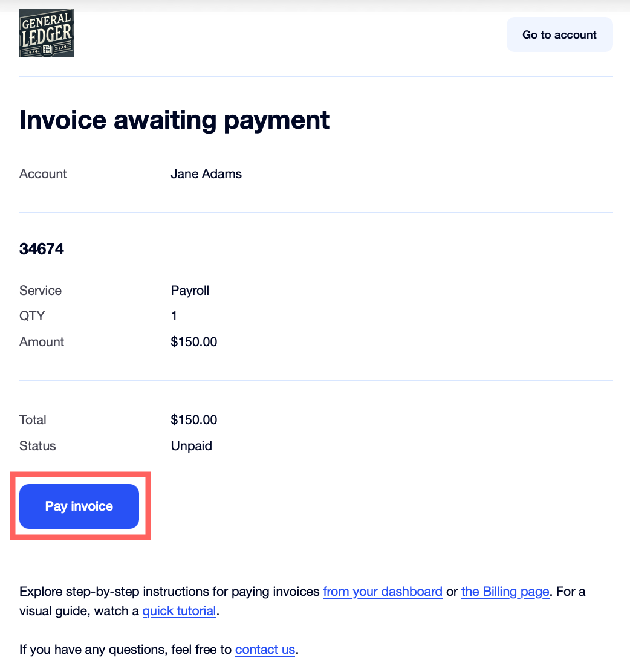This screenshot has width=630, height=672.
Task: Click the Amount field label
Action: pos(42,342)
